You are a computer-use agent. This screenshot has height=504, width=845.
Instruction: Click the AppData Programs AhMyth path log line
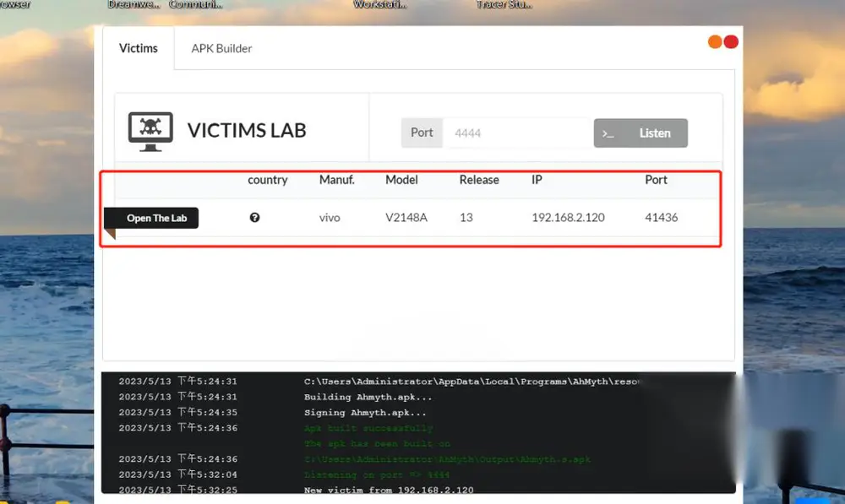point(473,382)
